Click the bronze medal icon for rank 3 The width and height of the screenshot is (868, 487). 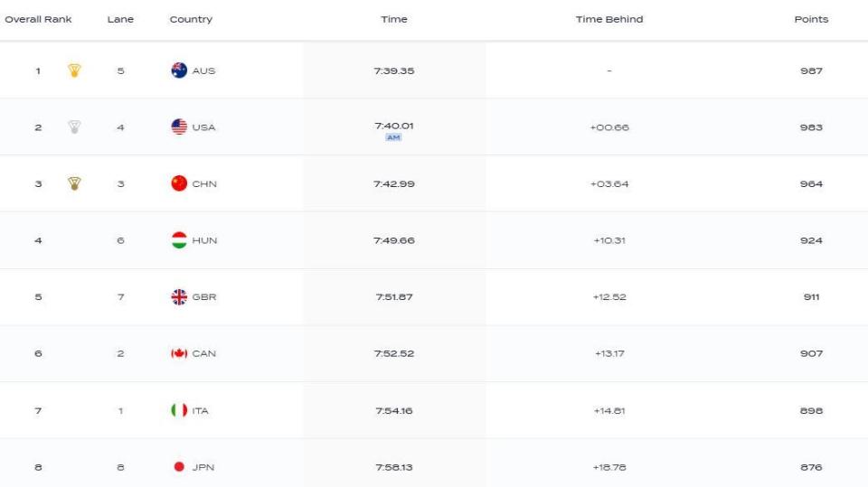click(x=74, y=183)
